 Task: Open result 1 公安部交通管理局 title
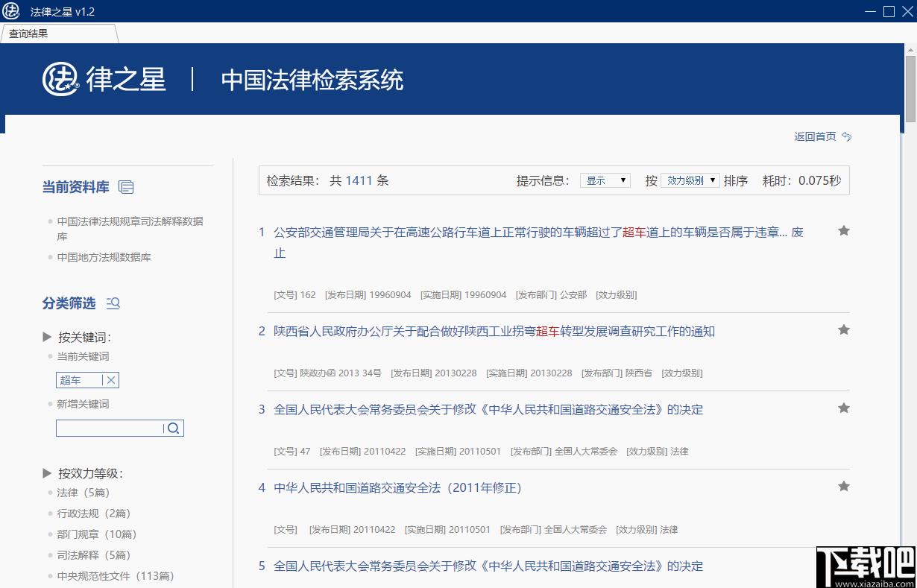tap(538, 242)
